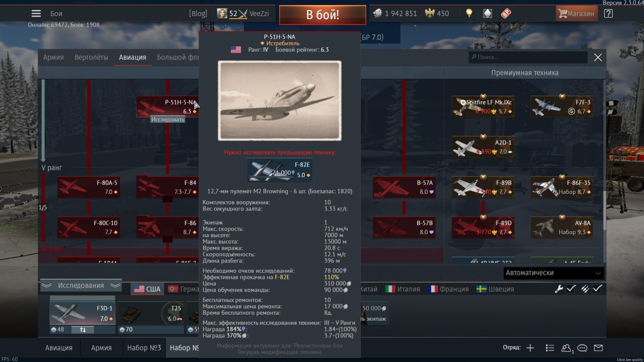
Task: Open the squad list icon
Action: 549,348
